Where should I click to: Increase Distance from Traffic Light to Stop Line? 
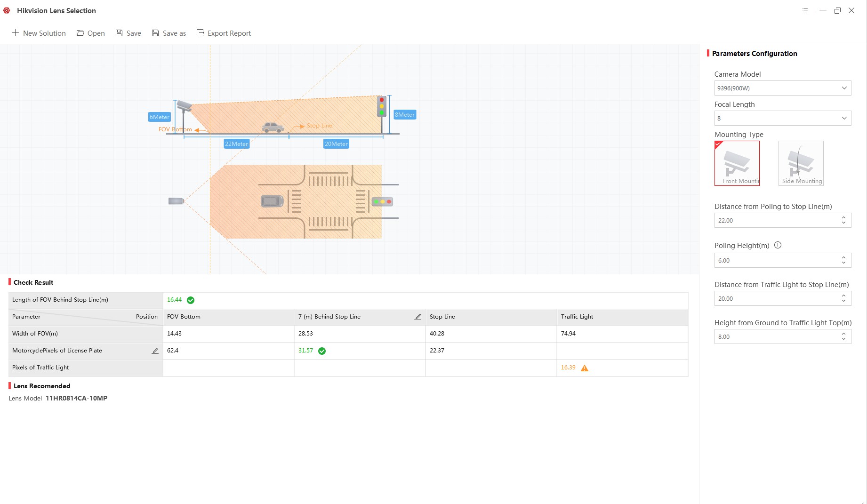(x=843, y=296)
